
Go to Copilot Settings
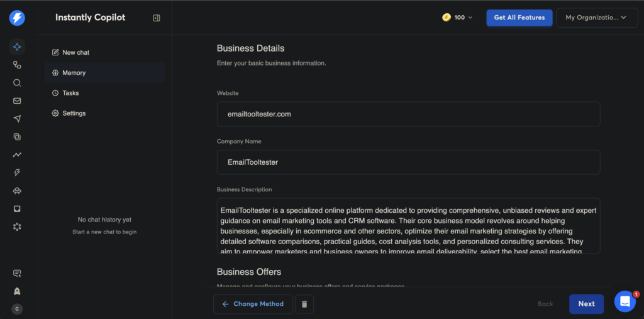pos(74,113)
